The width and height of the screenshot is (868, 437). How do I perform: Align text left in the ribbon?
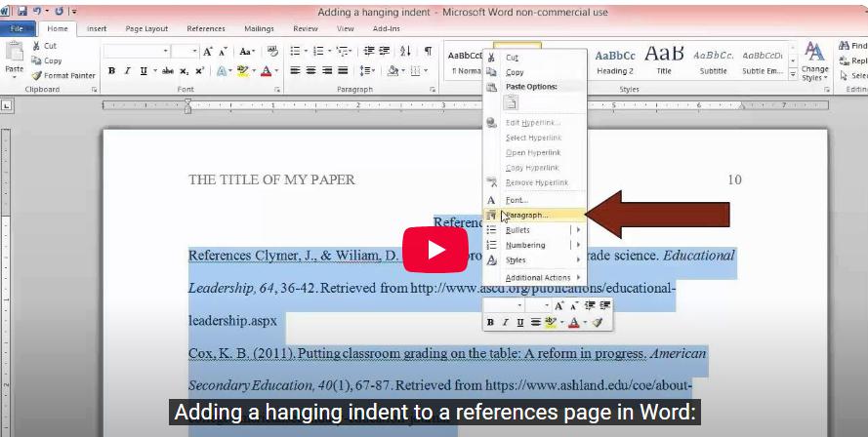pos(296,71)
